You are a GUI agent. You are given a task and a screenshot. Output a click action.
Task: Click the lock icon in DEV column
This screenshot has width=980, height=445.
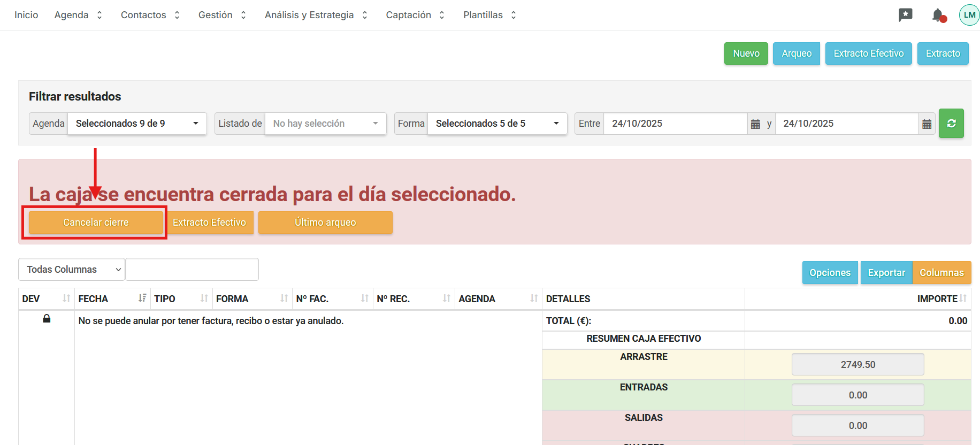[47, 319]
